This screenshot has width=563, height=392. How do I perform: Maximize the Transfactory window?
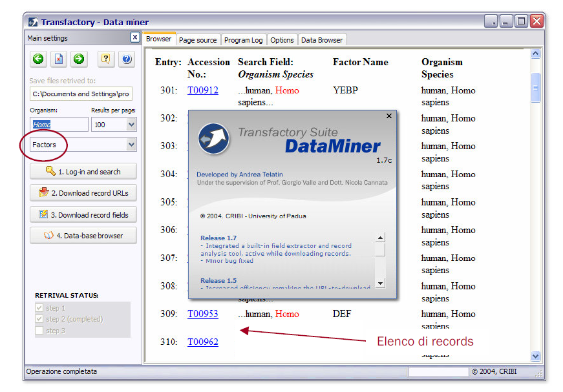(x=520, y=21)
